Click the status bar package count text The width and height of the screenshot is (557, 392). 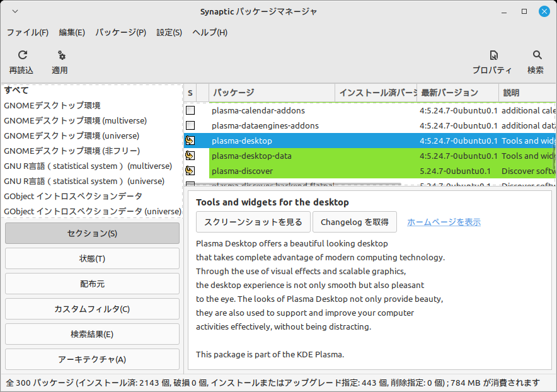point(273,383)
